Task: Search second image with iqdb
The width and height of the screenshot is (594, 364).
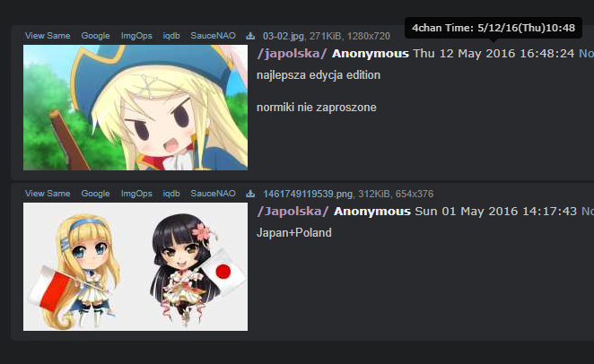Action: [171, 194]
